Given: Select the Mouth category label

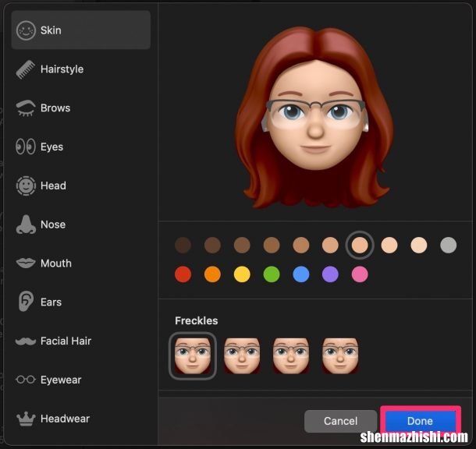Looking at the screenshot, I should point(56,263).
